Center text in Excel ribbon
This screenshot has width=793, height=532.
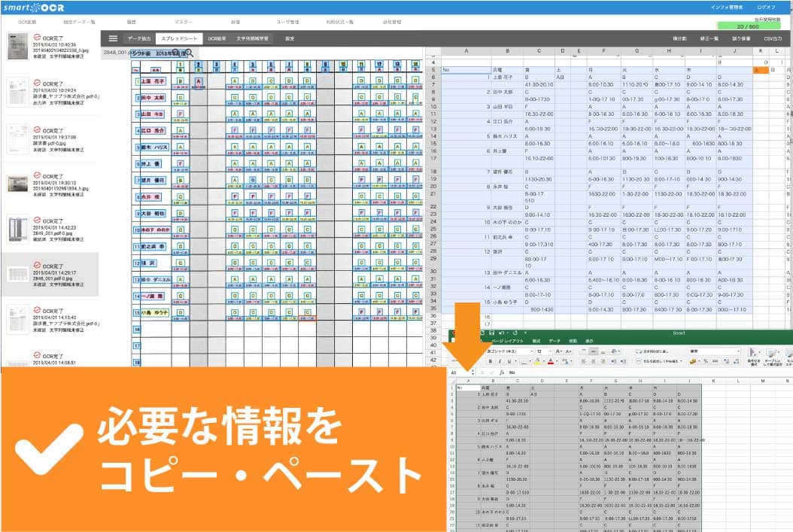coord(593,362)
